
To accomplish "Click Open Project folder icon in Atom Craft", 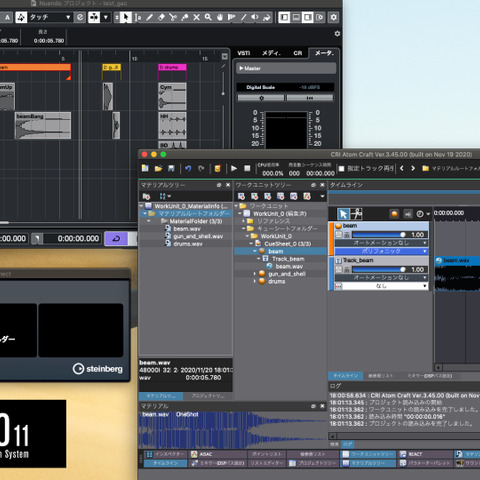I will click(x=158, y=168).
